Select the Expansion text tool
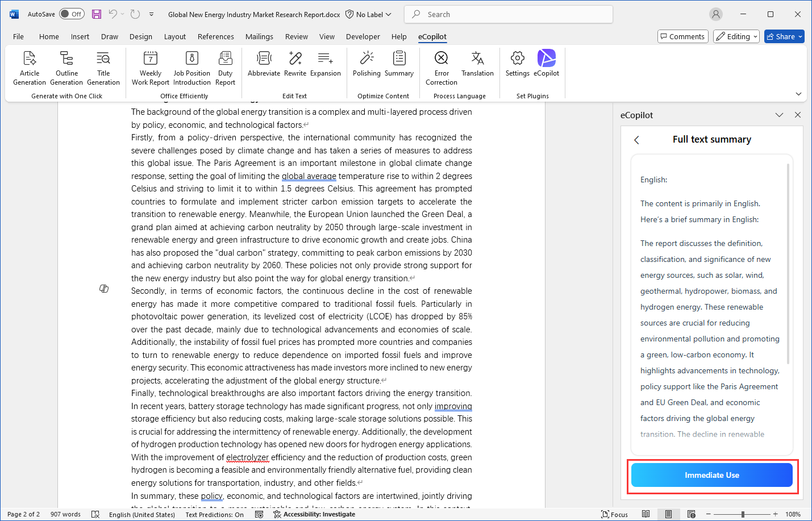812x521 pixels. coord(326,64)
